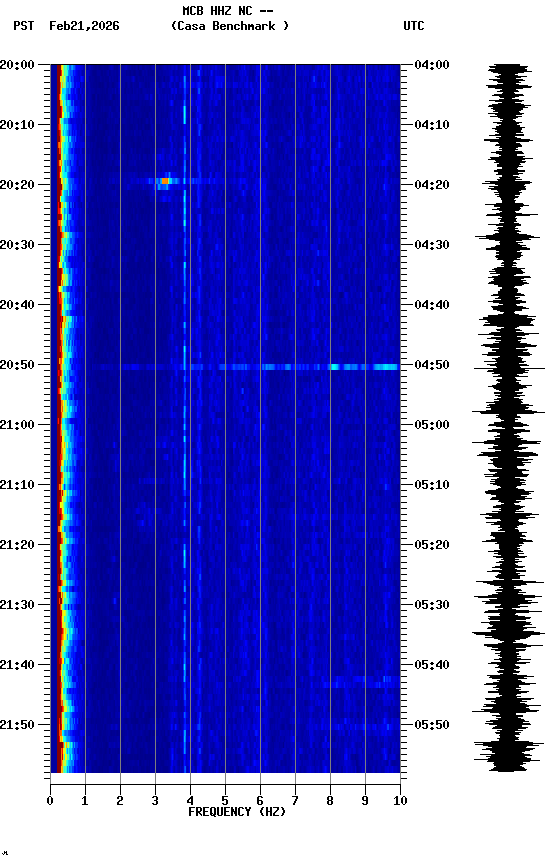The image size is (552, 864).
Task: Click the 20:40 PST time label
Action: pyautogui.click(x=17, y=305)
